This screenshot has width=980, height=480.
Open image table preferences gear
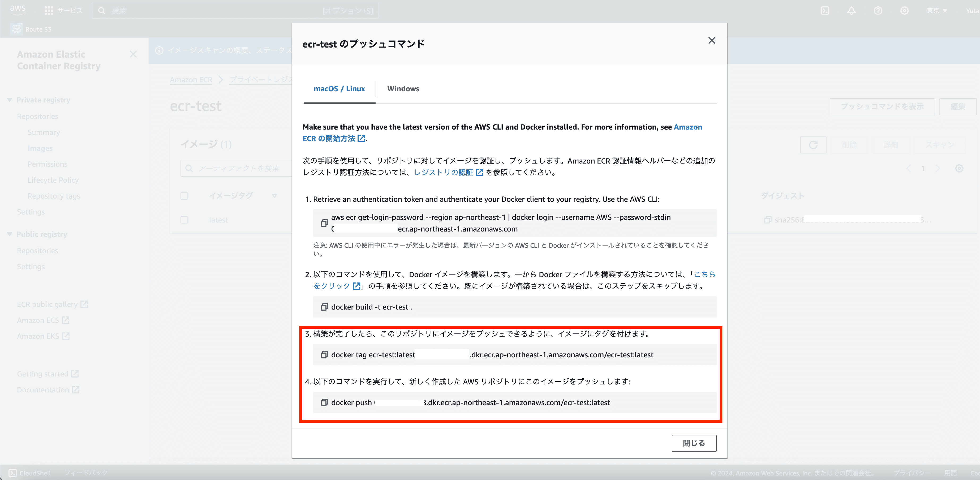pyautogui.click(x=960, y=168)
